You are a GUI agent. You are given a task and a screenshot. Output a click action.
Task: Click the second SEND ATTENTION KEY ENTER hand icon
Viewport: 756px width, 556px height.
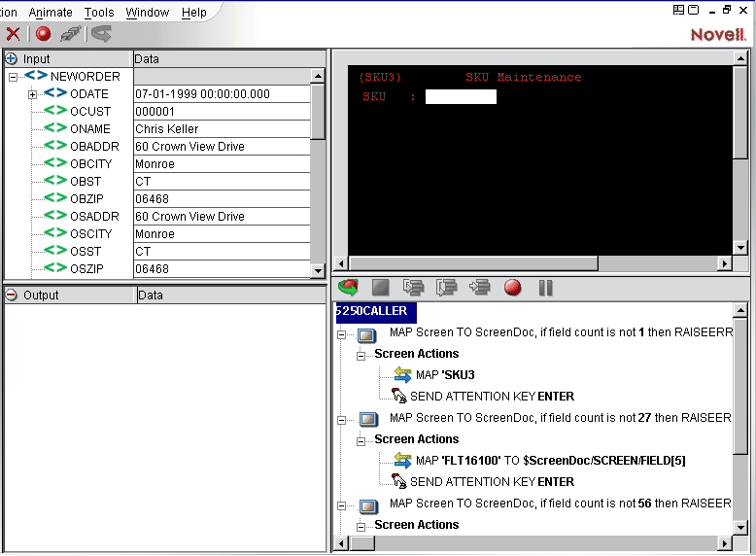pyautogui.click(x=398, y=481)
